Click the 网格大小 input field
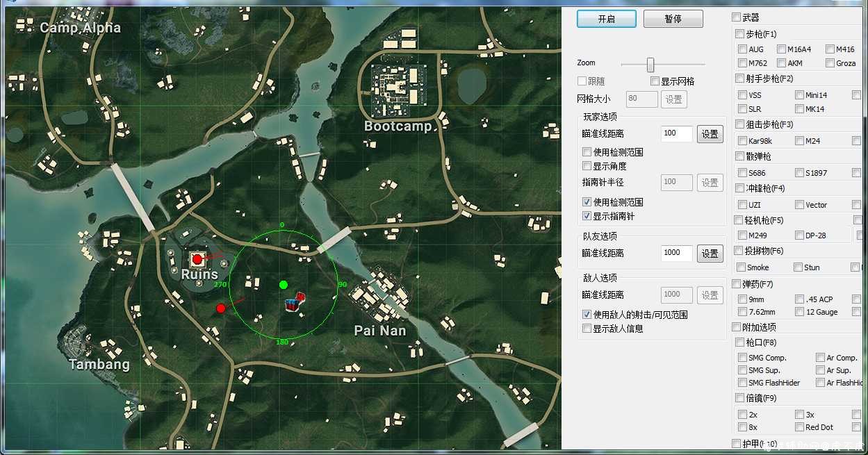The height and width of the screenshot is (455, 868). [642, 99]
